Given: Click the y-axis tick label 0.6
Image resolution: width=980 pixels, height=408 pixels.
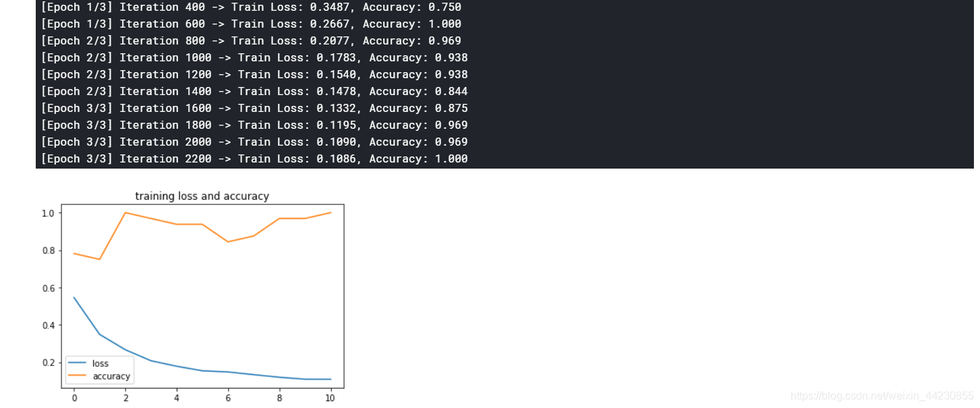Looking at the screenshot, I should click(49, 288).
